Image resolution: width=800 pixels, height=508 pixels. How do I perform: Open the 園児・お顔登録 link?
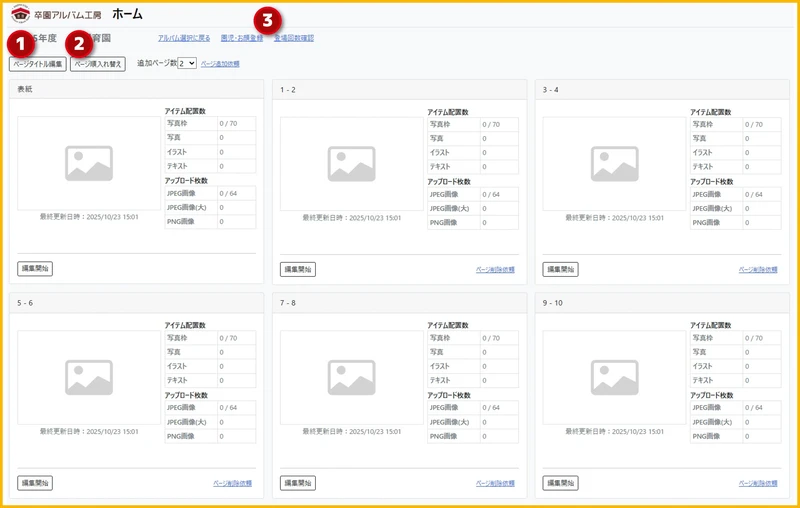point(242,38)
